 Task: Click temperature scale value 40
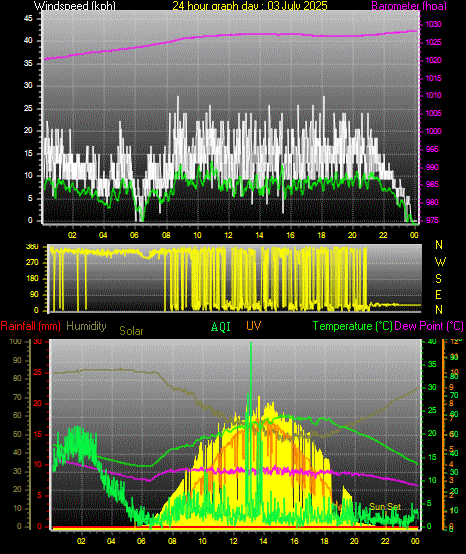point(432,342)
